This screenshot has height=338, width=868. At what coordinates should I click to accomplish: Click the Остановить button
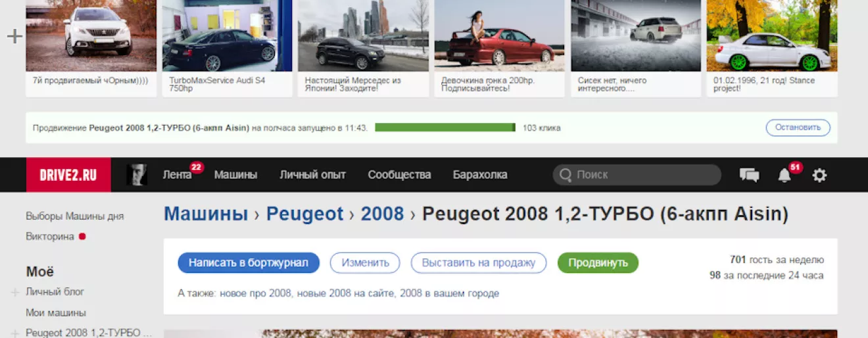click(x=798, y=128)
